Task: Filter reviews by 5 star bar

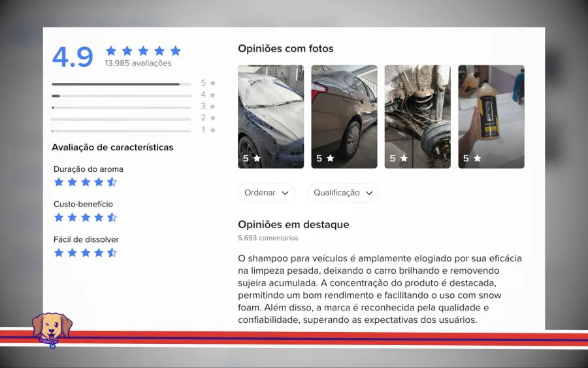Action: (x=121, y=84)
